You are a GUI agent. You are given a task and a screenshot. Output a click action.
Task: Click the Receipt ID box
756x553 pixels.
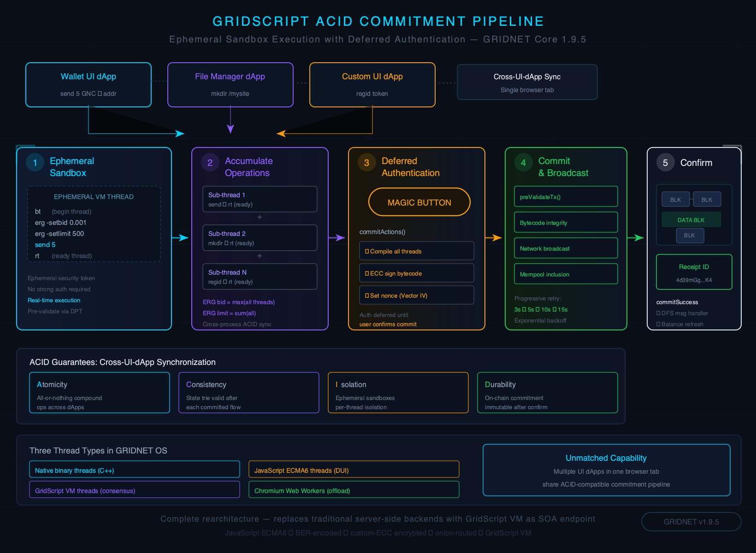click(x=694, y=272)
